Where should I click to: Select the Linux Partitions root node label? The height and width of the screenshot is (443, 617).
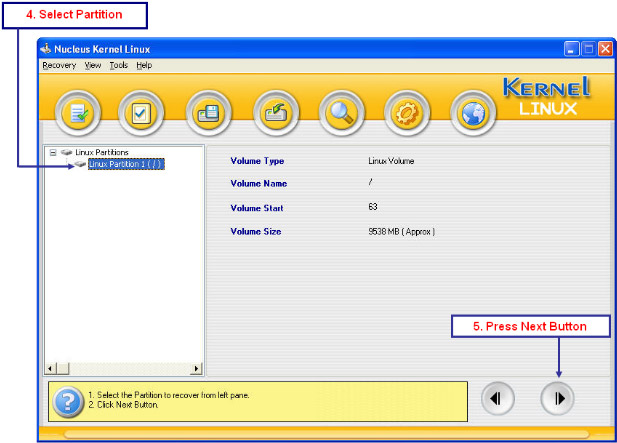102,152
